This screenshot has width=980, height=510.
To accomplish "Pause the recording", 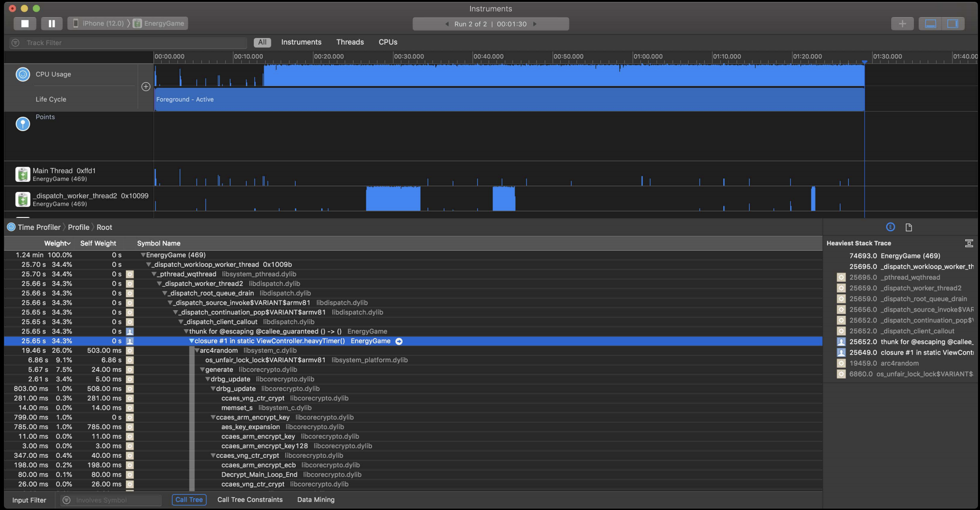I will tap(52, 23).
